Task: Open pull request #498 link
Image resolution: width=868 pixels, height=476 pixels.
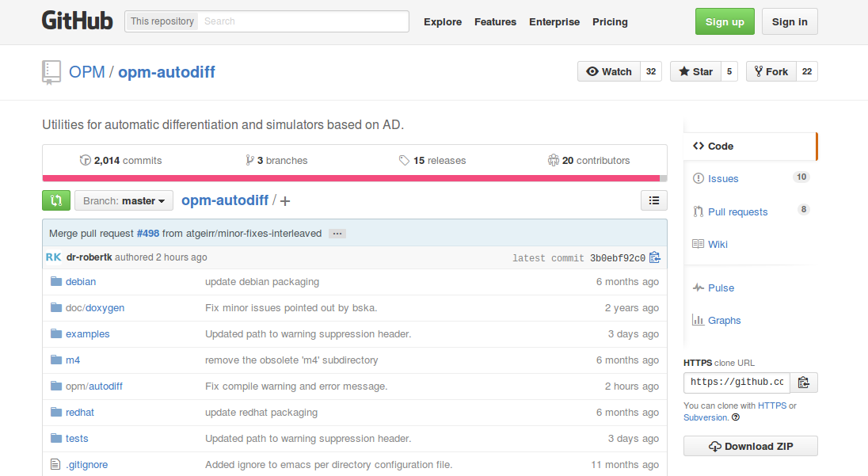Action: coord(148,234)
